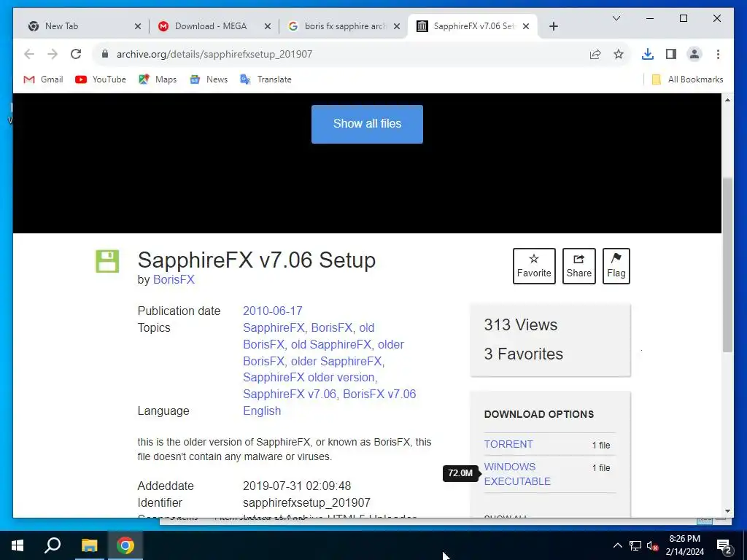Reload the archive.org page
The width and height of the screenshot is (747, 560).
(76, 54)
